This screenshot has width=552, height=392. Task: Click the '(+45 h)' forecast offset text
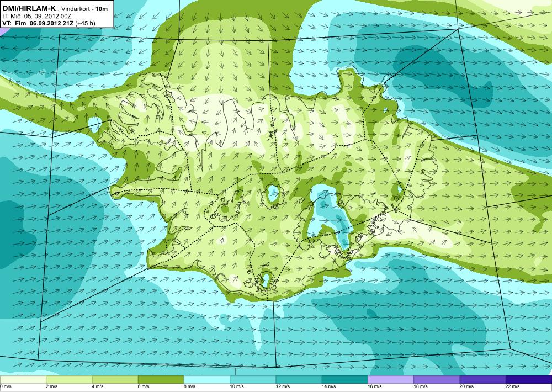[85, 24]
